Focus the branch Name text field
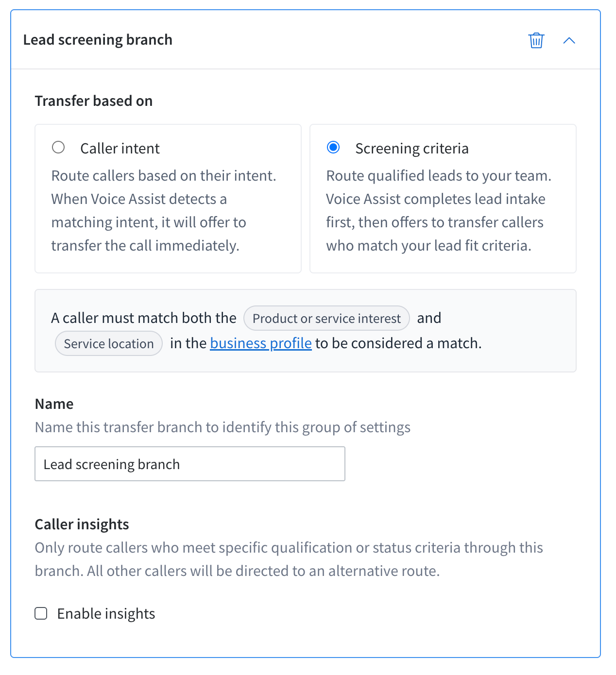Screen dimensions: 616x675 [x=190, y=464]
